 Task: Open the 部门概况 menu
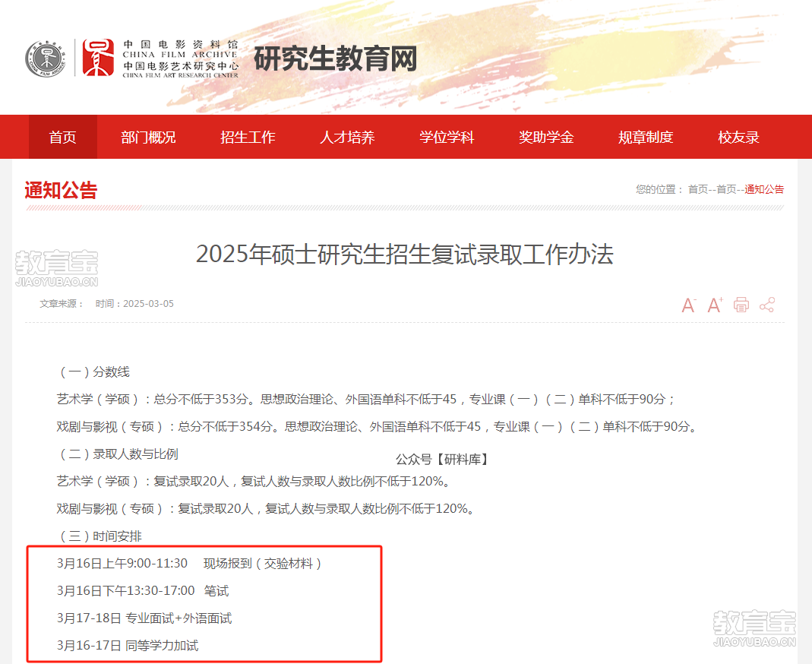148,138
